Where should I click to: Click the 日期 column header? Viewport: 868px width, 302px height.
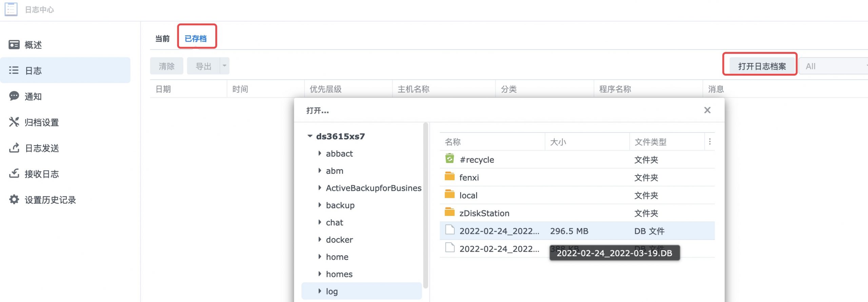click(x=189, y=89)
